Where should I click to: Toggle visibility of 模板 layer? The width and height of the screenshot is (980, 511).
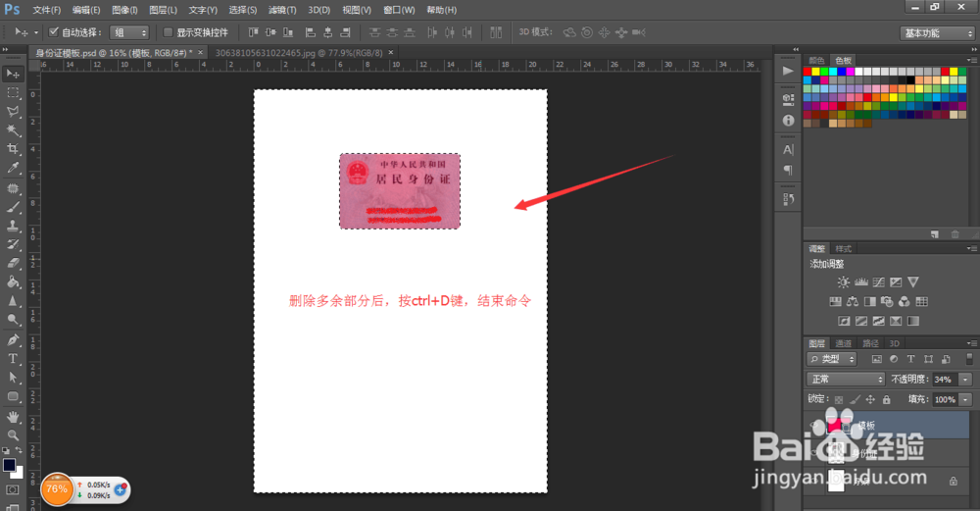click(815, 425)
